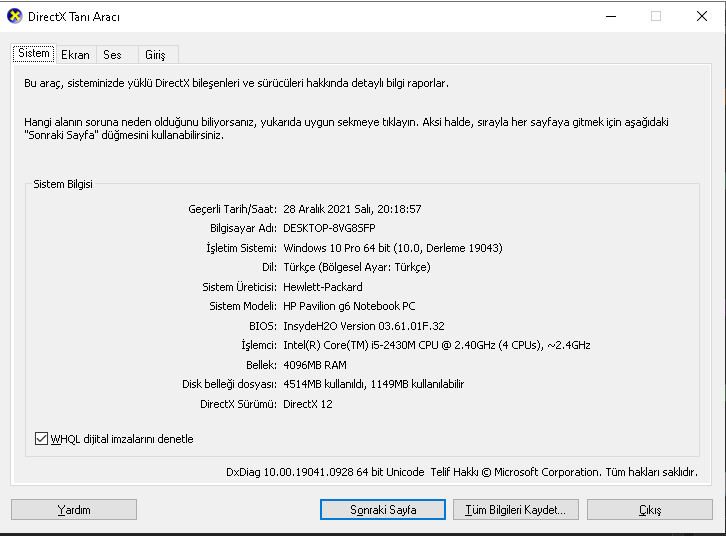
Task: Click the DirectX Sürümü label
Action: click(x=238, y=404)
